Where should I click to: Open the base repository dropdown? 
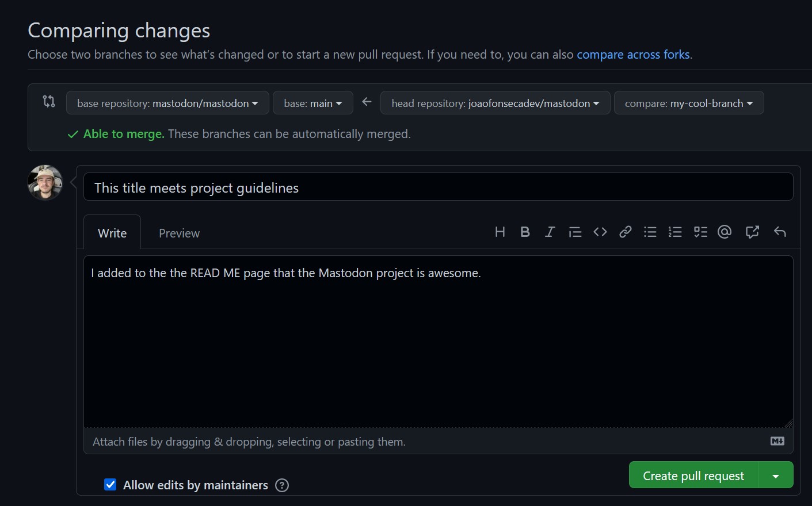167,103
